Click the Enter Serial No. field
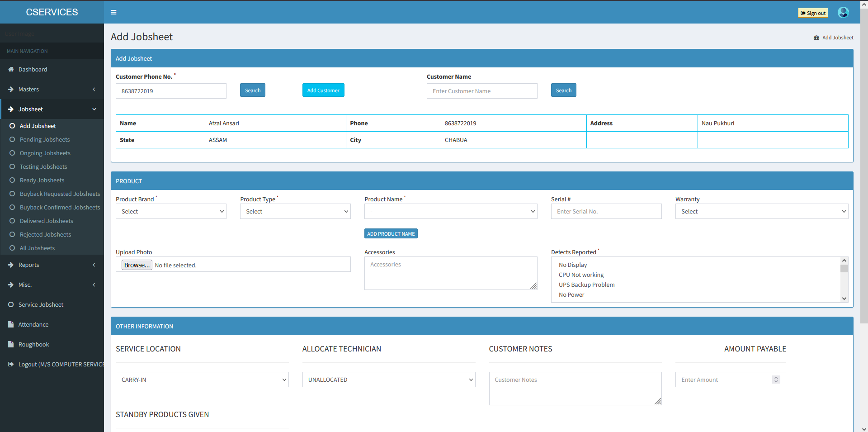 coord(606,211)
